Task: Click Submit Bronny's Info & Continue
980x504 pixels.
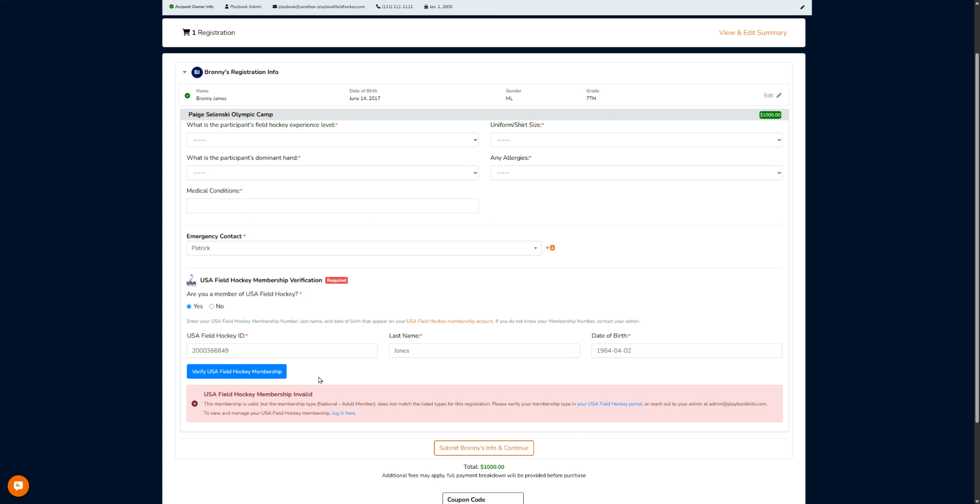Action: [x=484, y=448]
